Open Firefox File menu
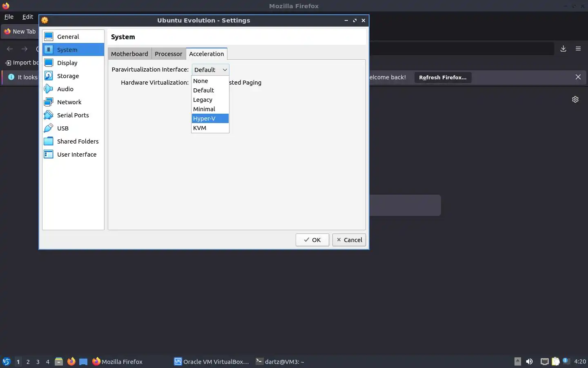588x368 pixels. tap(9, 17)
